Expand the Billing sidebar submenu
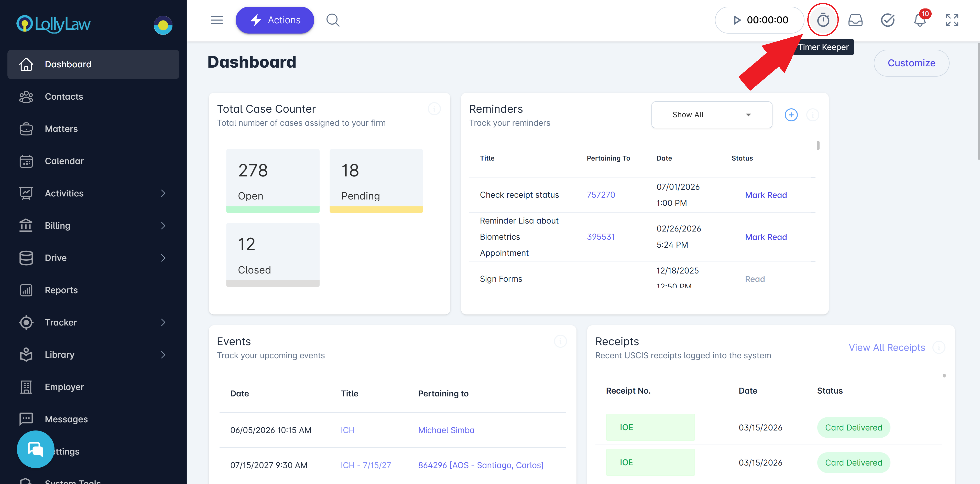This screenshot has width=980, height=484. 163,225
